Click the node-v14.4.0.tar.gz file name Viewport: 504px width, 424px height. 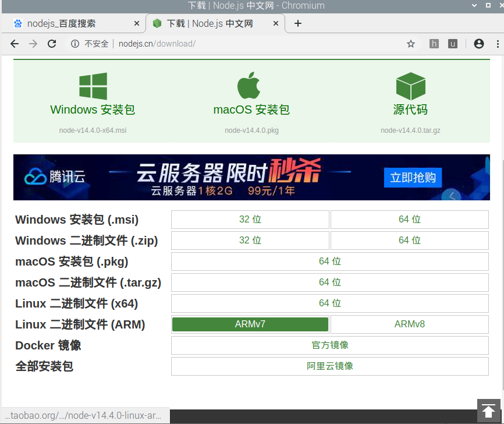click(x=410, y=130)
